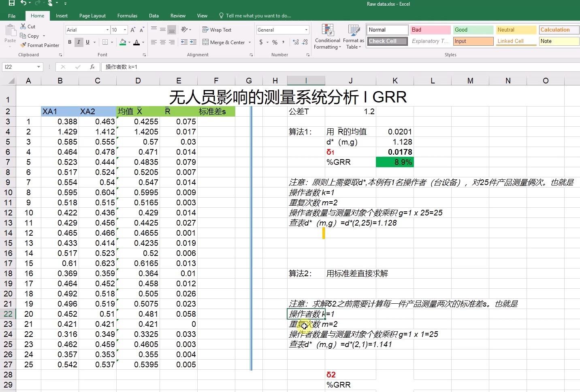Image resolution: width=580 pixels, height=392 pixels.
Task: Switch to the Formulas ribbon tab
Action: 127,15
